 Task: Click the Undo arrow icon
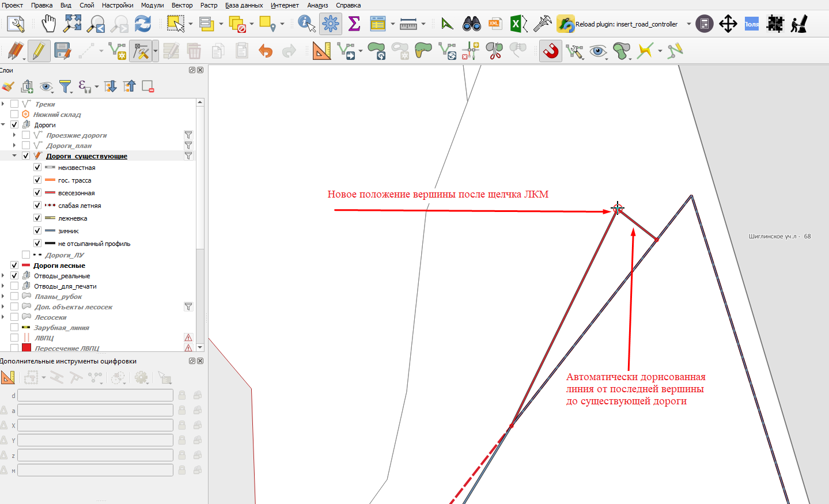click(x=265, y=51)
